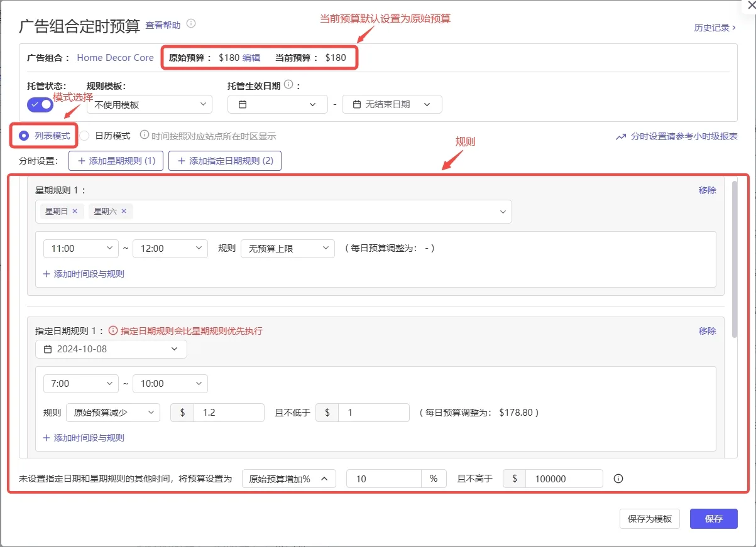This screenshot has height=547, width=756.
Task: Click the rules list vertical scrollbar
Action: point(735,260)
